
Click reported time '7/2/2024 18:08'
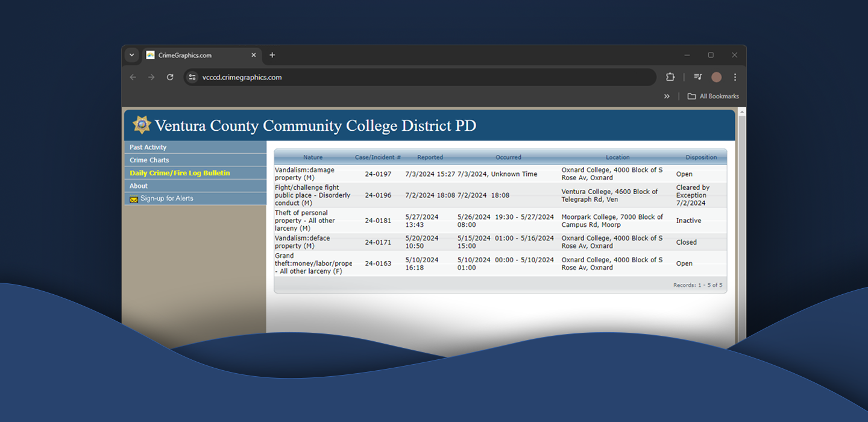(430, 195)
